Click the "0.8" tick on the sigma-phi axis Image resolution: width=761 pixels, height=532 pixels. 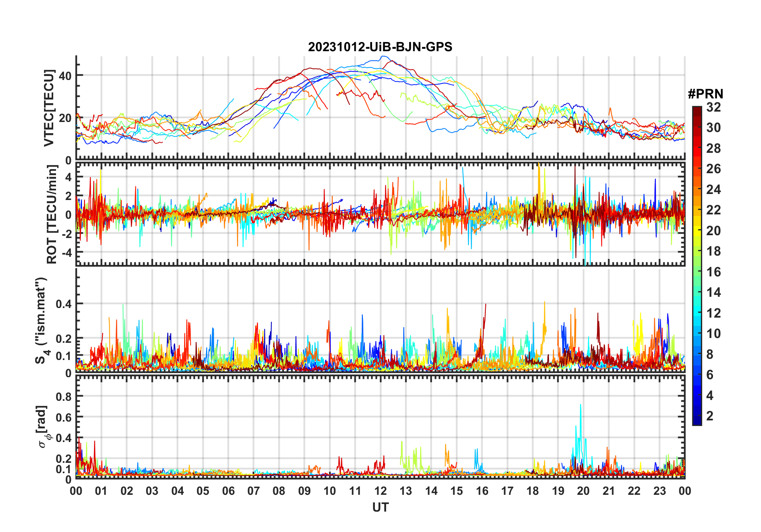pos(64,396)
